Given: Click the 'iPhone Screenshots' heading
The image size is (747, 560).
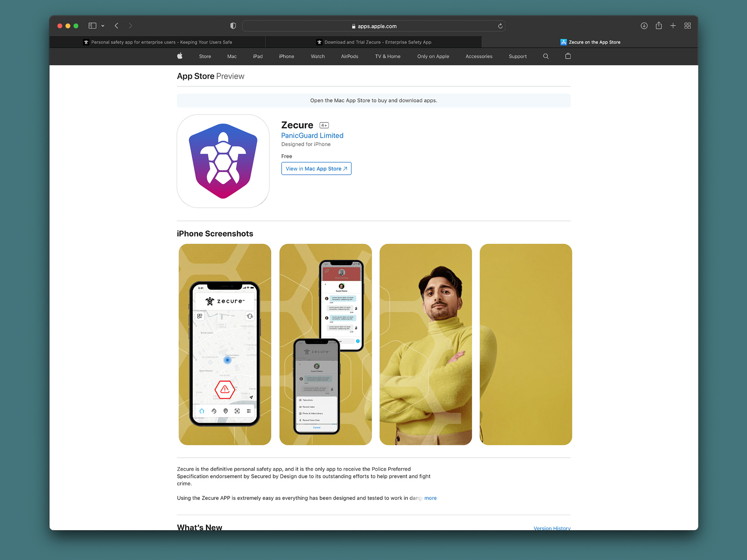Looking at the screenshot, I should (x=215, y=234).
